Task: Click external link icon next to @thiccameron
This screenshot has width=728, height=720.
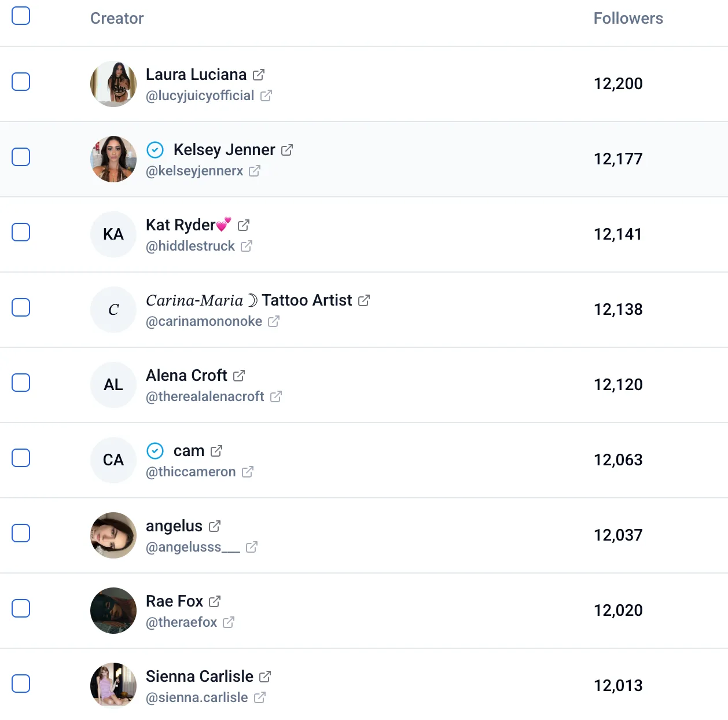Action: pos(248,472)
